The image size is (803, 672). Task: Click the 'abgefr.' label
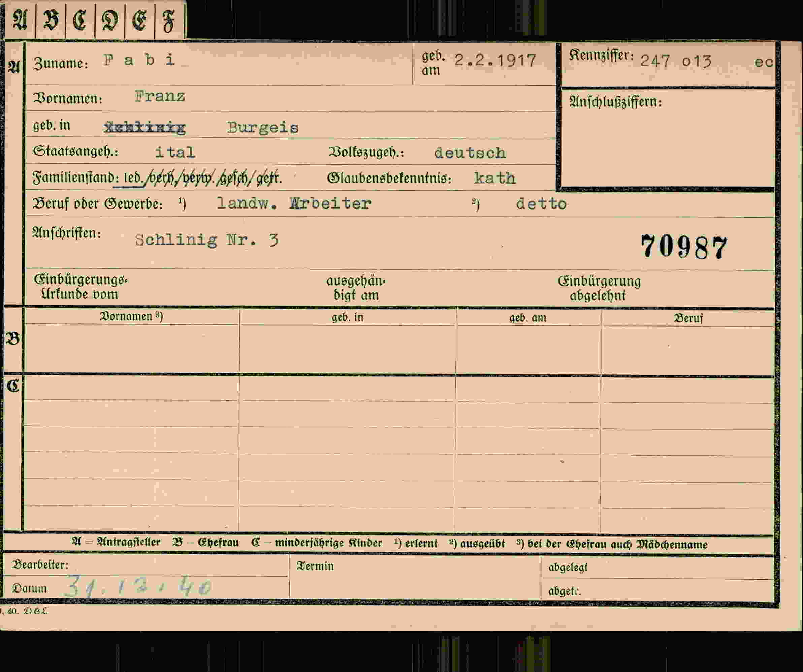[x=565, y=591]
